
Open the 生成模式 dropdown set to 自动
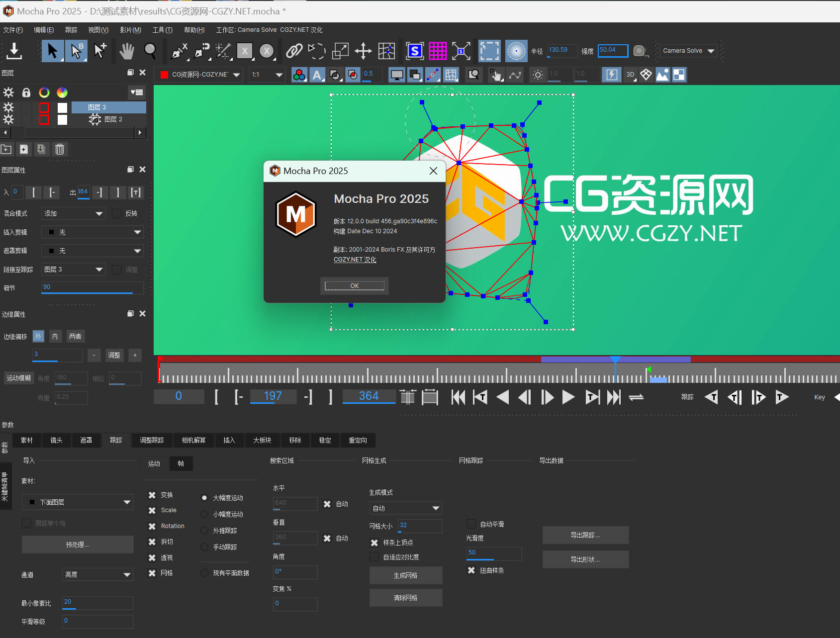pyautogui.click(x=405, y=508)
